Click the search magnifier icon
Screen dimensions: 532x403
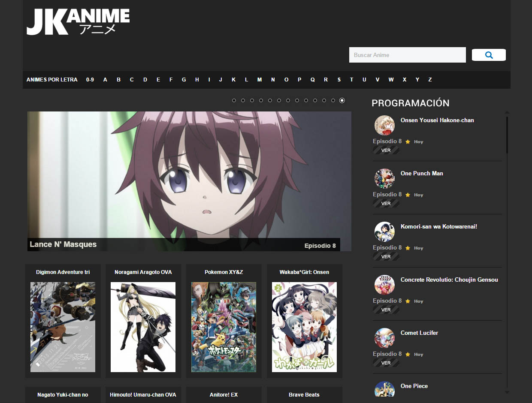[x=488, y=55]
